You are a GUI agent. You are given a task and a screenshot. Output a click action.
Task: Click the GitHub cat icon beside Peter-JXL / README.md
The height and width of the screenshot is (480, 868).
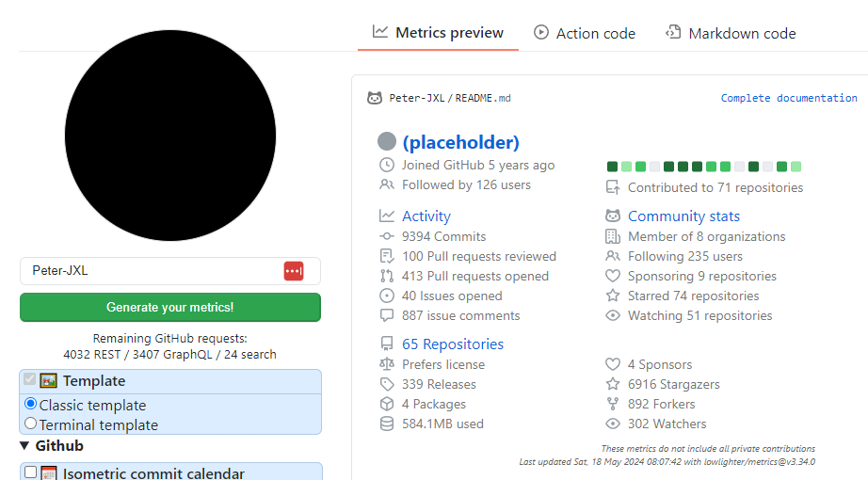pos(375,99)
